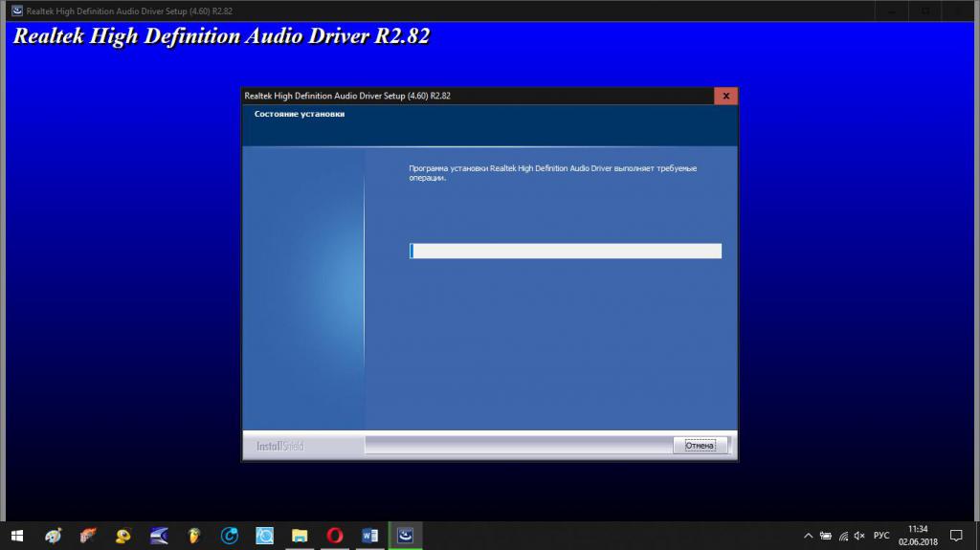
Task: Open File Explorer from the taskbar
Action: coord(300,536)
